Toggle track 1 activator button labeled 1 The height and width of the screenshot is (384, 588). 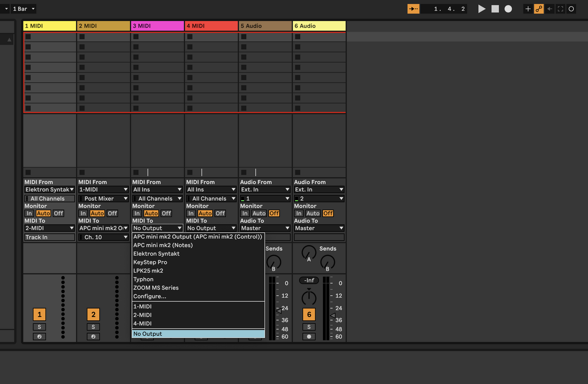point(40,315)
